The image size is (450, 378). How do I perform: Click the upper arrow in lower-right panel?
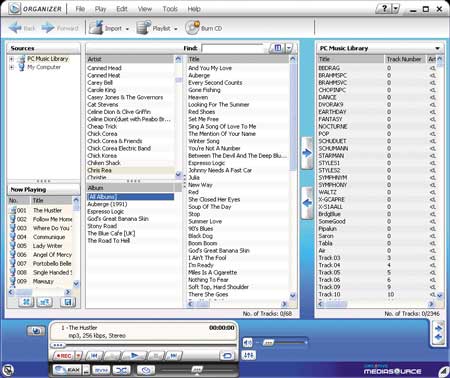click(439, 328)
